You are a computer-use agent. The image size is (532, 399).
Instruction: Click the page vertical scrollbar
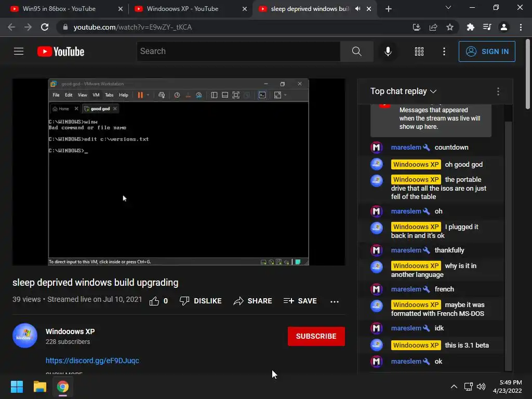pos(528,75)
